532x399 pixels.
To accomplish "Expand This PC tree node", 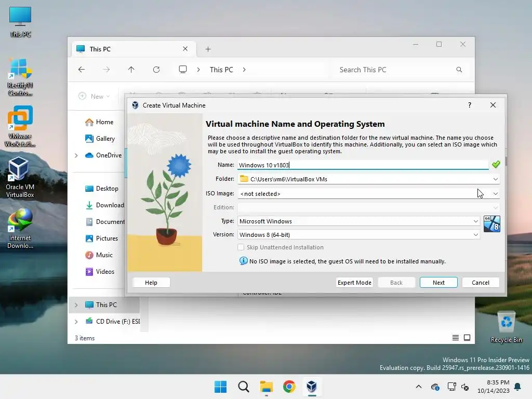I will (76, 305).
